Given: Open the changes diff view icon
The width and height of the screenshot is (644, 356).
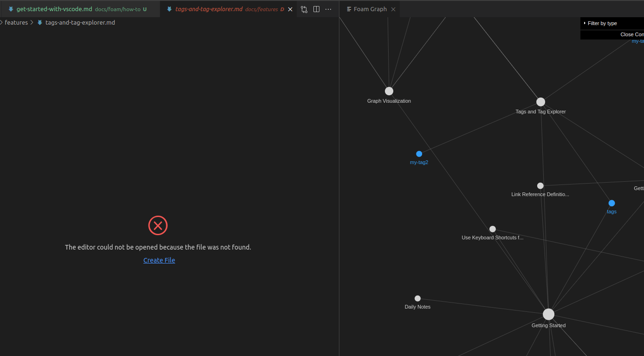Looking at the screenshot, I should coord(304,9).
